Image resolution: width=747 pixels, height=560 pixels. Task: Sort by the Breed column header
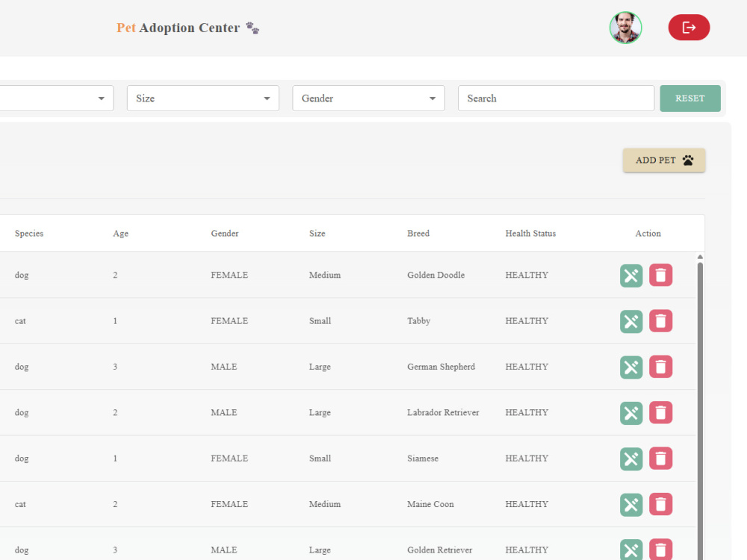click(418, 233)
